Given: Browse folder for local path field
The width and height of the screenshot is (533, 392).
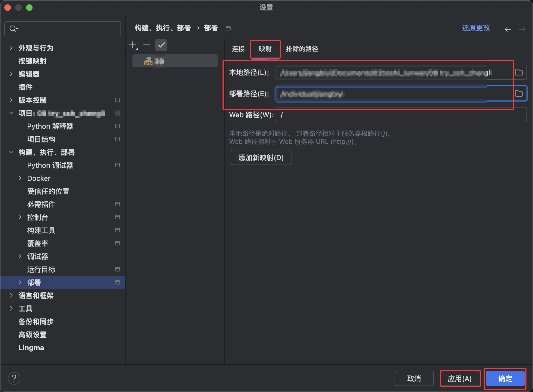Looking at the screenshot, I should (x=519, y=72).
